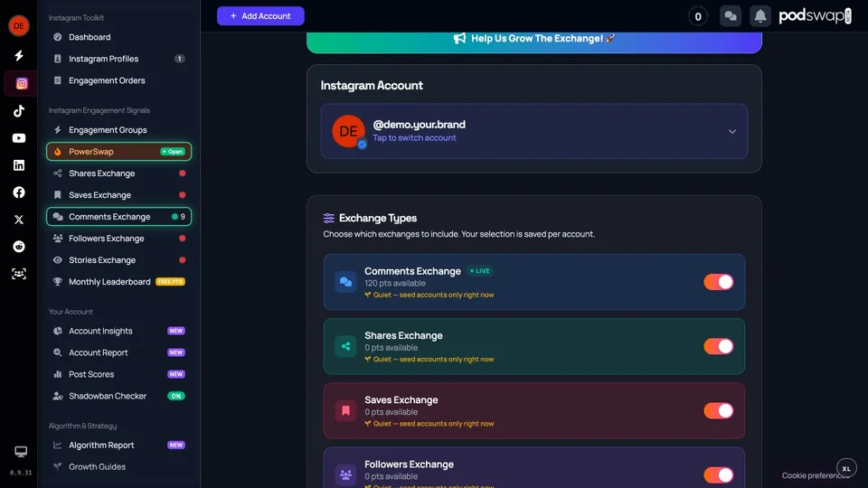Toggle the Comments Exchange switch

(719, 282)
